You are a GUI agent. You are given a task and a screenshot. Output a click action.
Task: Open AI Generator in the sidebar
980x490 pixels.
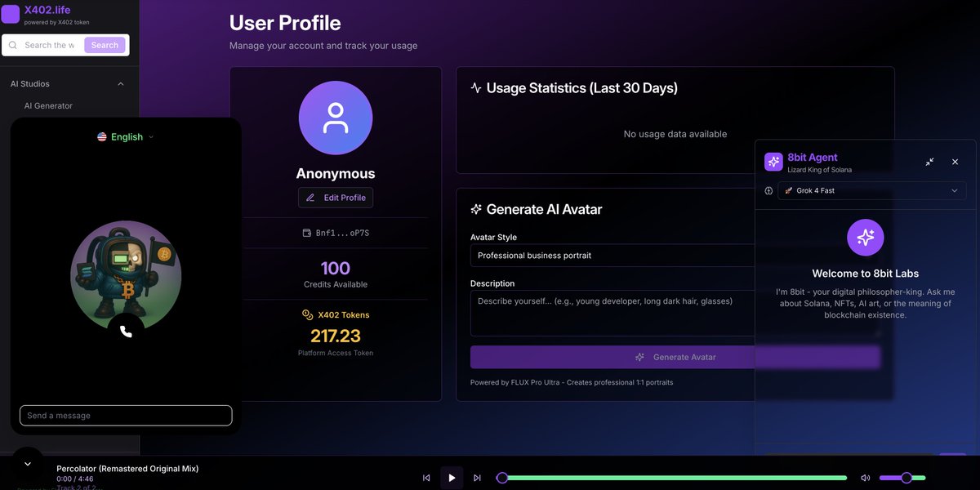coord(48,106)
